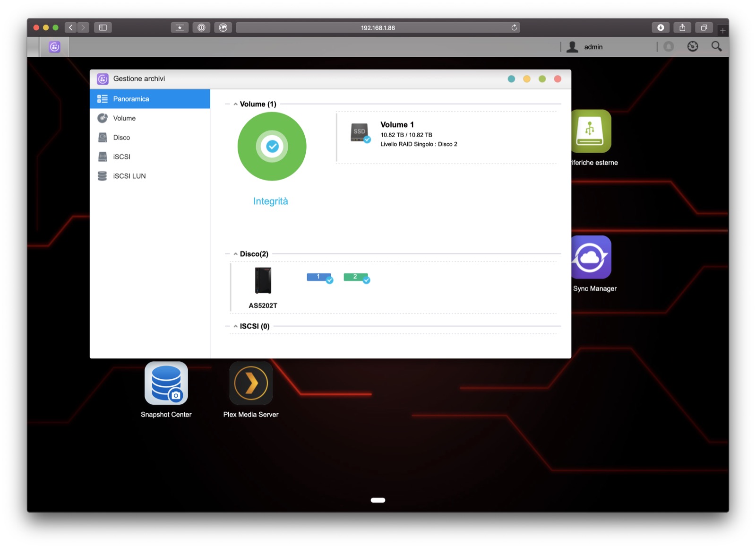Show notifications in the ADM top bar
756x548 pixels.
(669, 46)
